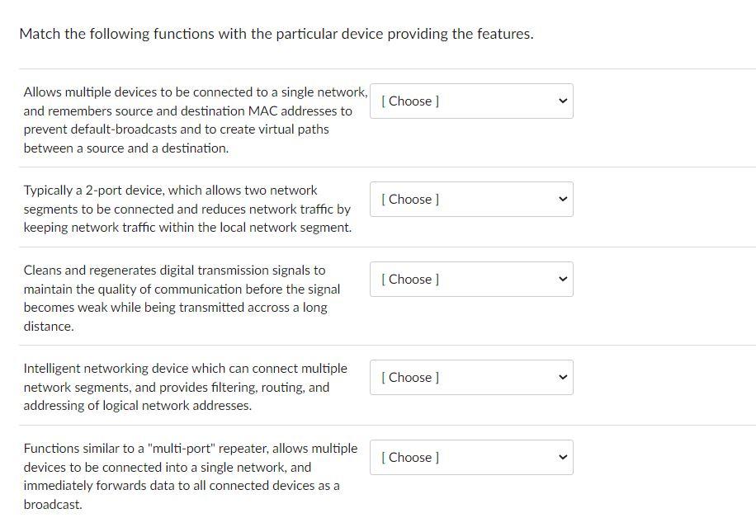
Task: Open the dropdown for the hub broadcast description
Action: 470,457
